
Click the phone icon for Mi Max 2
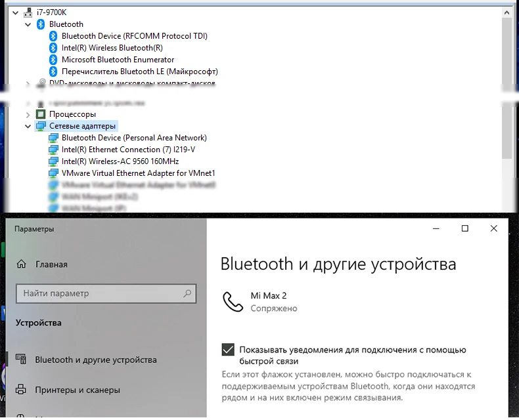pyautogui.click(x=233, y=302)
